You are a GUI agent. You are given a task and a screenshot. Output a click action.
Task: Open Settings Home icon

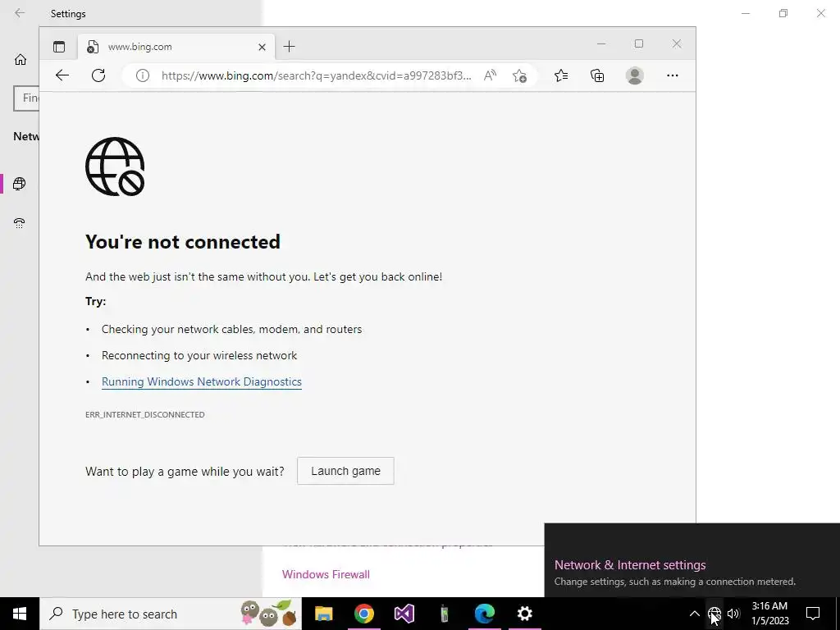click(21, 59)
